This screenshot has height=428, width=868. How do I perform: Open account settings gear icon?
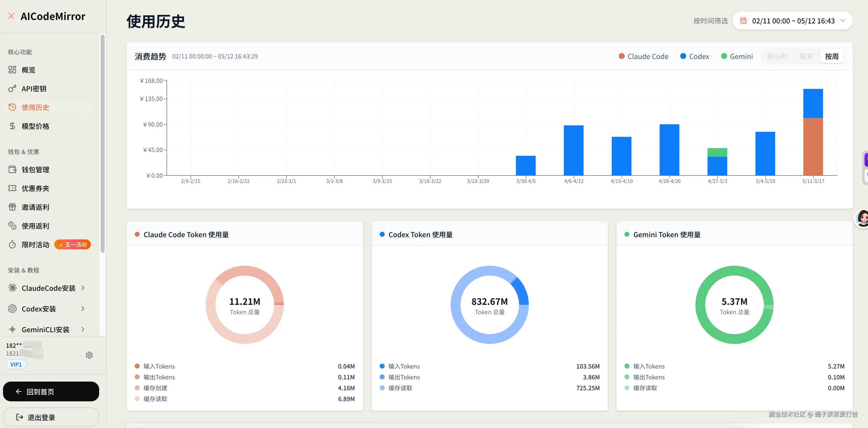tap(89, 355)
